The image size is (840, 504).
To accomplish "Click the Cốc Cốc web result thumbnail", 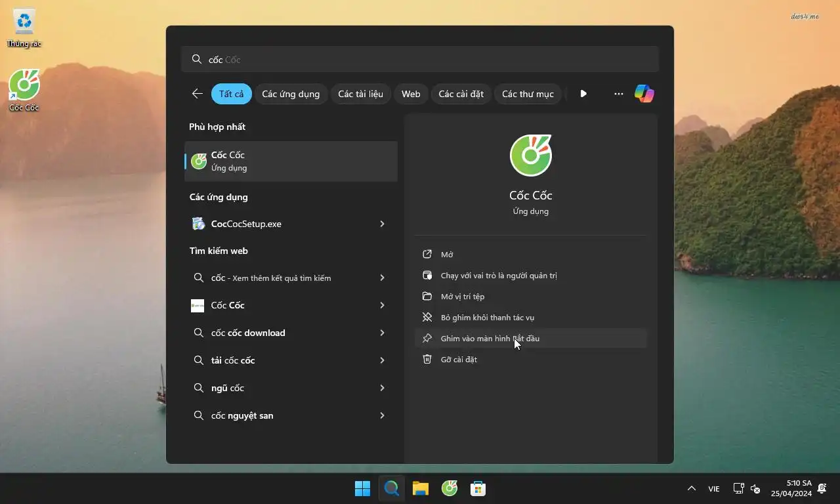I will point(198,305).
